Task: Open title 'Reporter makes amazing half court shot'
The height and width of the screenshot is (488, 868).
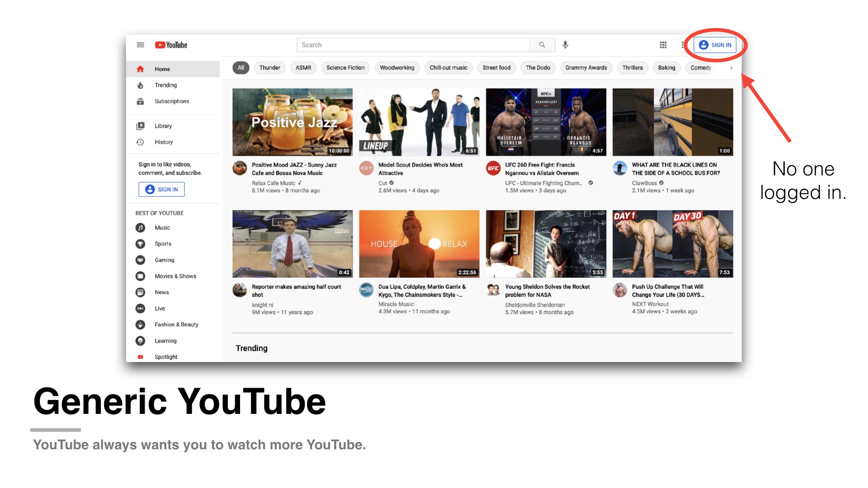Action: click(x=296, y=291)
